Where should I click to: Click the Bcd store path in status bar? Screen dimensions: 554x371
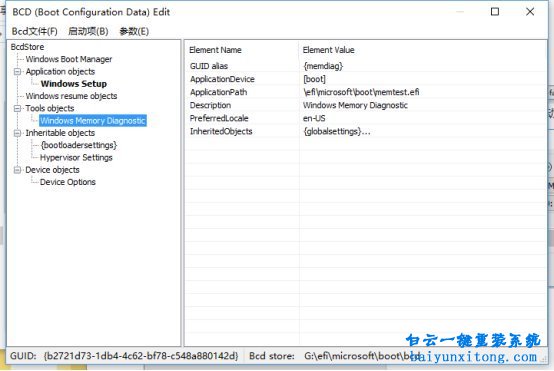[x=362, y=356]
